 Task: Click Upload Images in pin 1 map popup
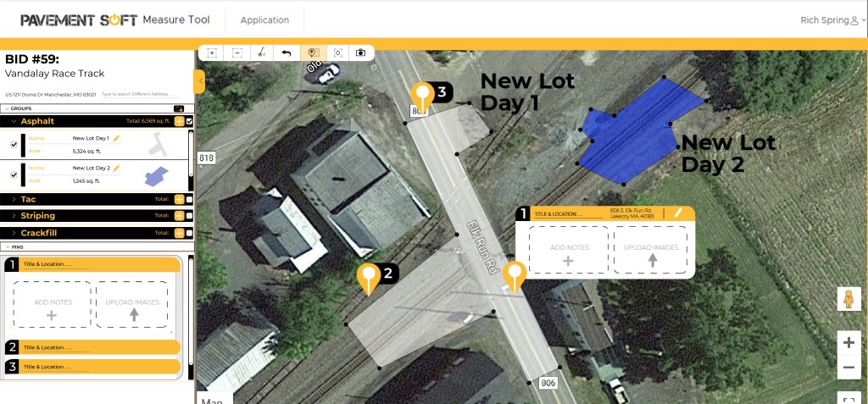tap(651, 251)
